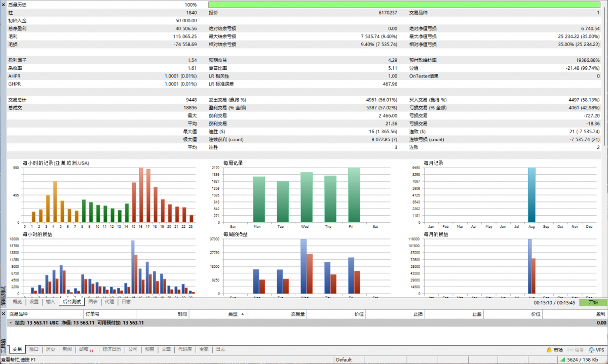The height and width of the screenshot is (364, 608).
Task: Close the strategy tester results panel
Action: point(3,4)
